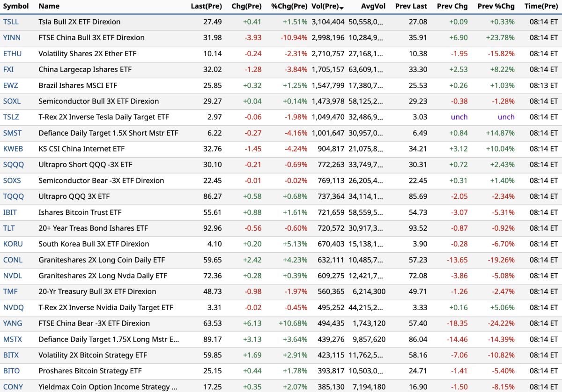Sort by %Chg(Pre) column header
The height and width of the screenshot is (392, 562).
[289, 7]
